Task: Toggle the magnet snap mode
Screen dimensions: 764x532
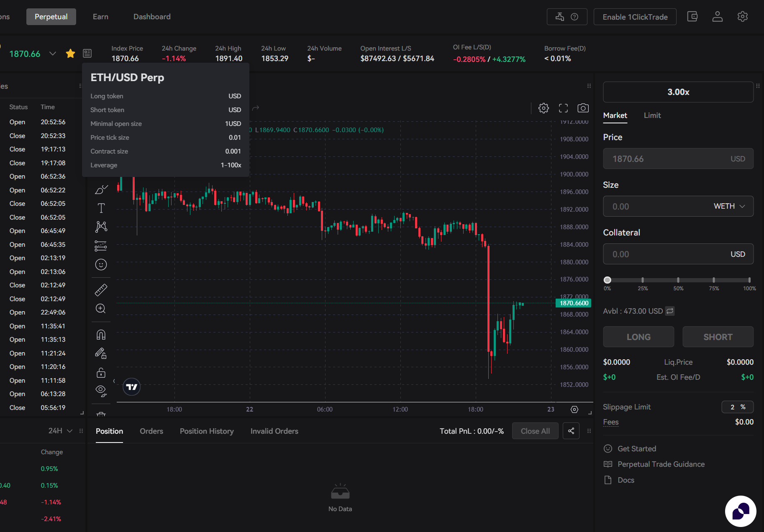Action: 101,335
